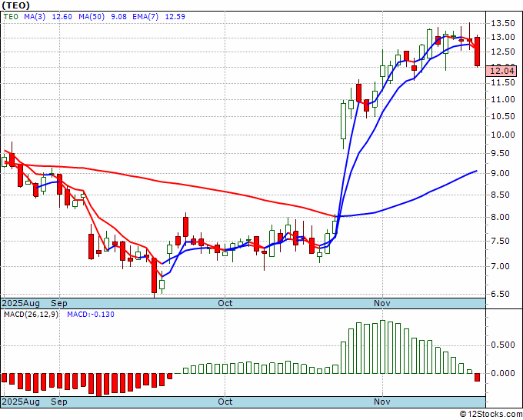523x420 pixels.
Task: Click the (TEO) chart title
Action: [x=15, y=5]
